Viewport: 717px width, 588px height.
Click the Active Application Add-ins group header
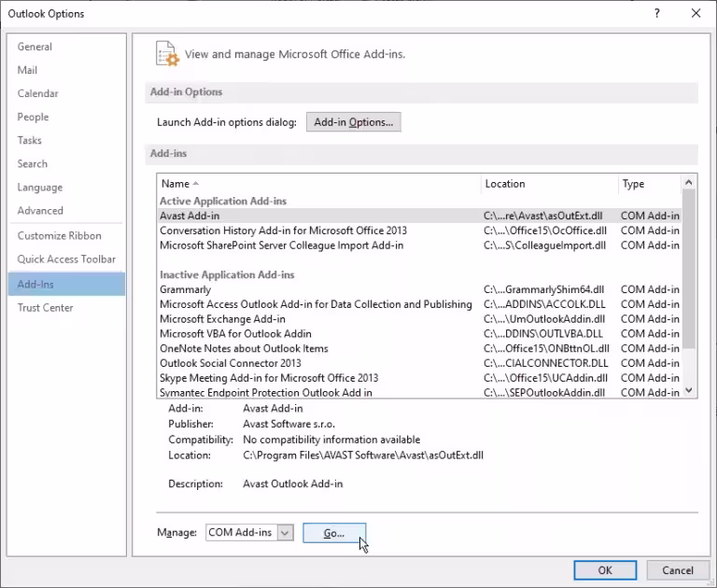pos(223,202)
